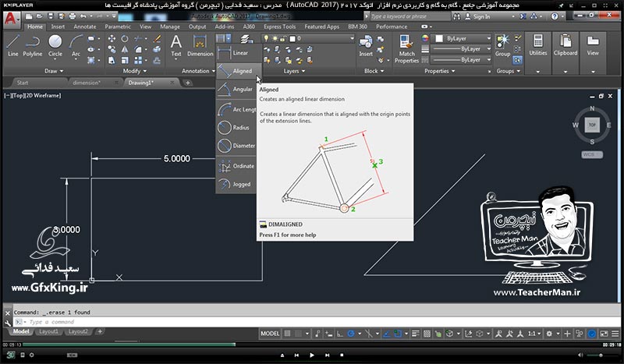Image resolution: width=624 pixels, height=364 pixels.
Task: Play the video in KMPlayer
Action: pos(311,355)
